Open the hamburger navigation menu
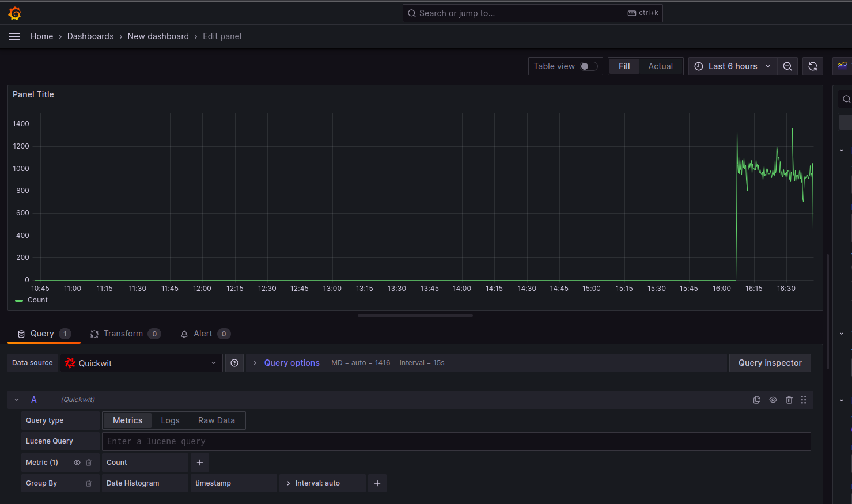This screenshot has width=852, height=504. (x=14, y=36)
